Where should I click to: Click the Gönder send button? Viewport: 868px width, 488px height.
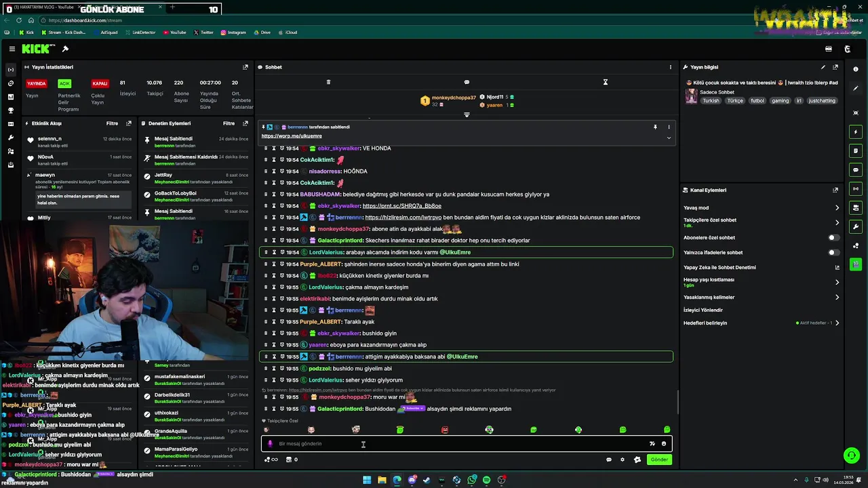click(x=659, y=460)
